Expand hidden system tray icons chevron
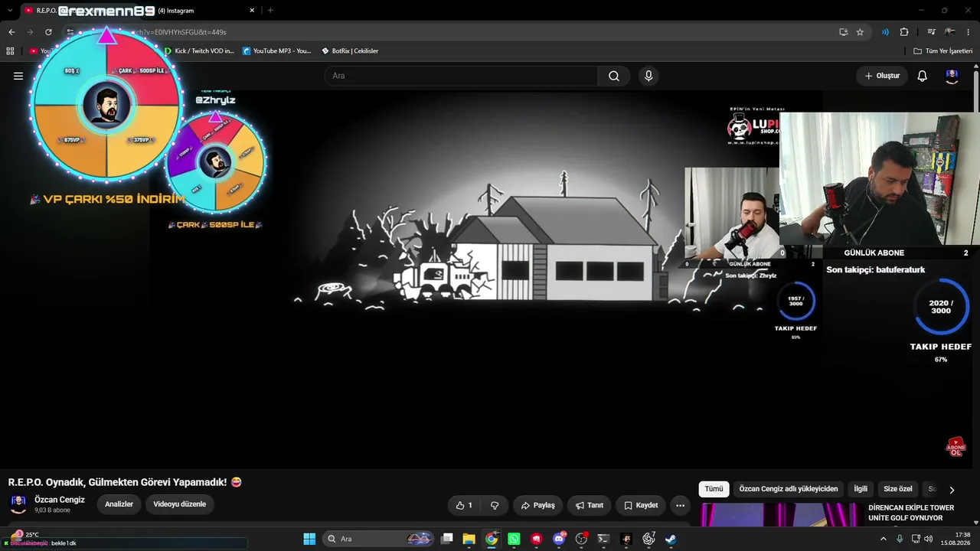Viewport: 980px width, 551px height. [884, 539]
